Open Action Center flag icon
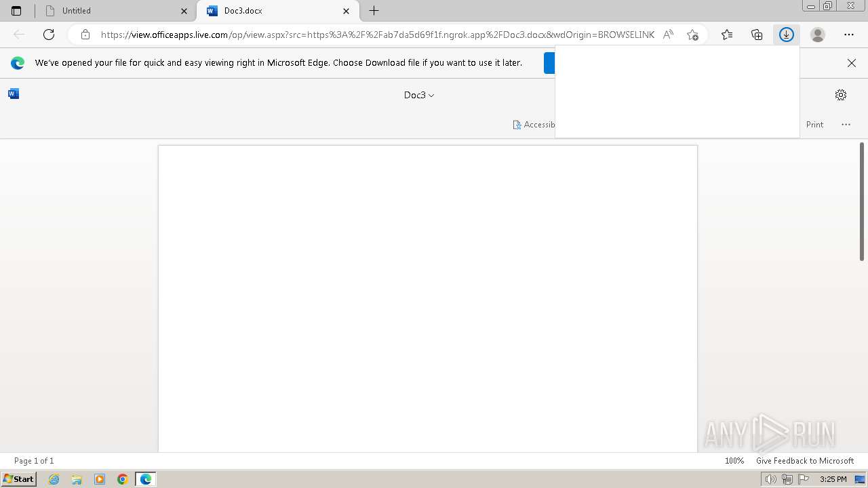 pyautogui.click(x=804, y=479)
